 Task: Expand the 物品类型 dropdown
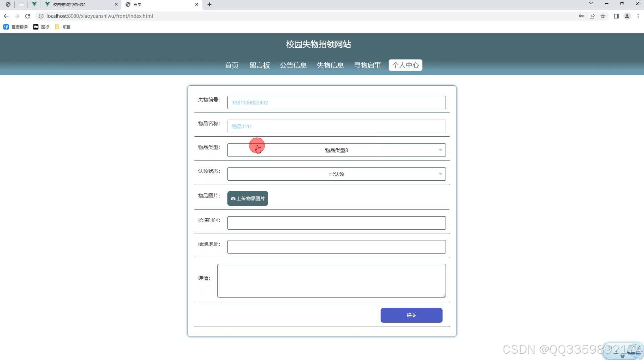(x=336, y=150)
